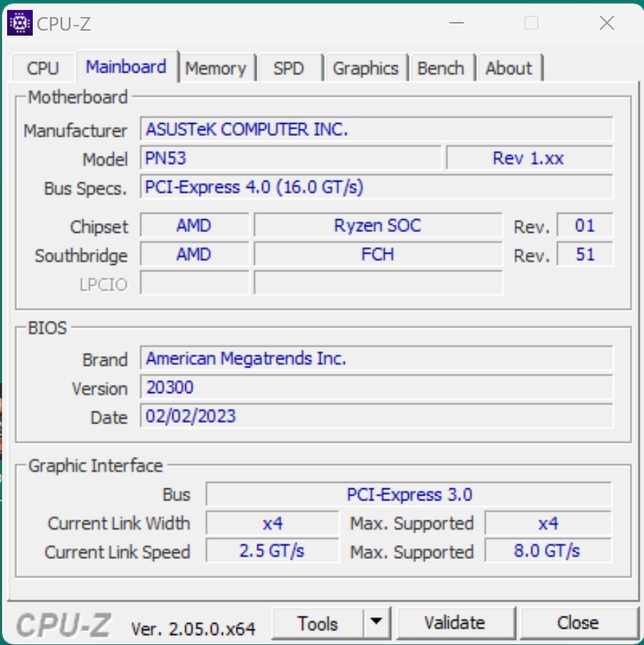Show the Graphics tab
Viewport: 644px width, 645px height.
click(x=365, y=69)
